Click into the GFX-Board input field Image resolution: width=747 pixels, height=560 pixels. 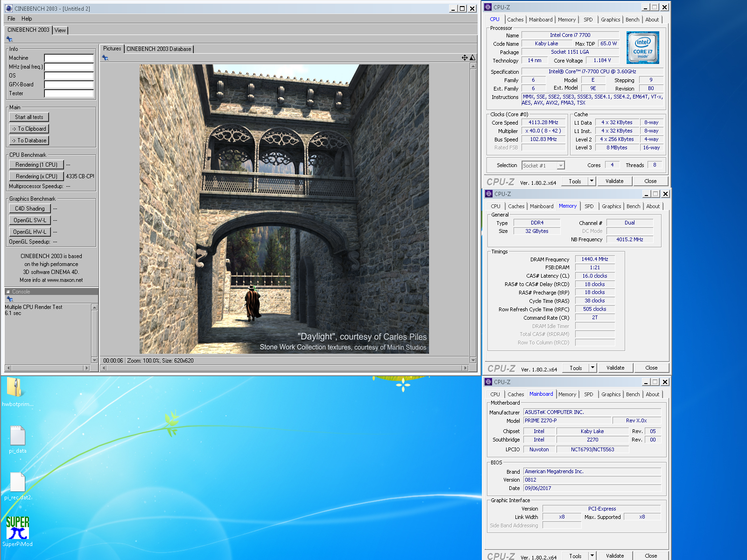tap(69, 85)
